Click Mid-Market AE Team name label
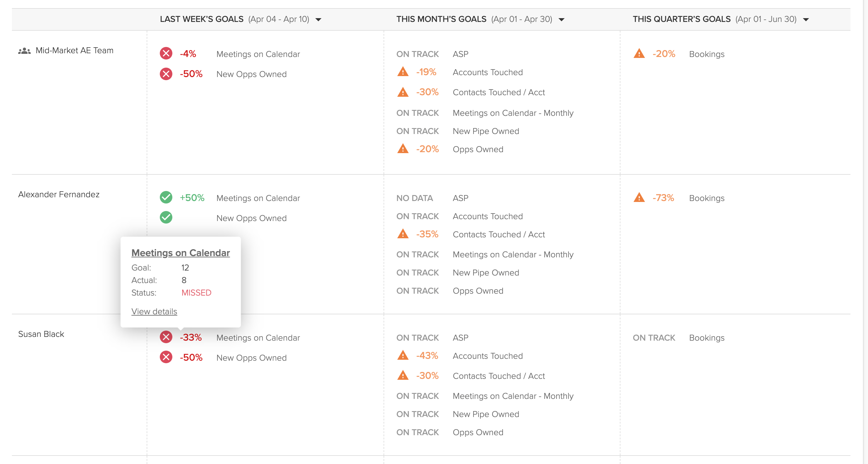 click(x=74, y=50)
